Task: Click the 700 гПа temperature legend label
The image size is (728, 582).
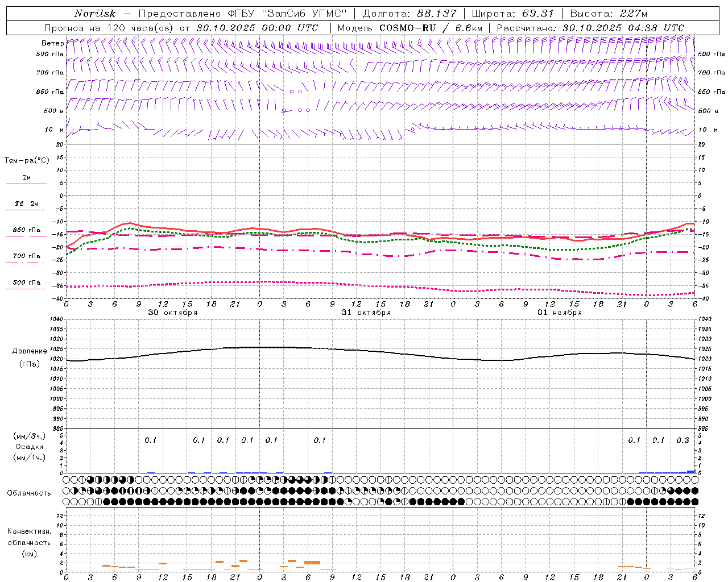Action: (27, 256)
